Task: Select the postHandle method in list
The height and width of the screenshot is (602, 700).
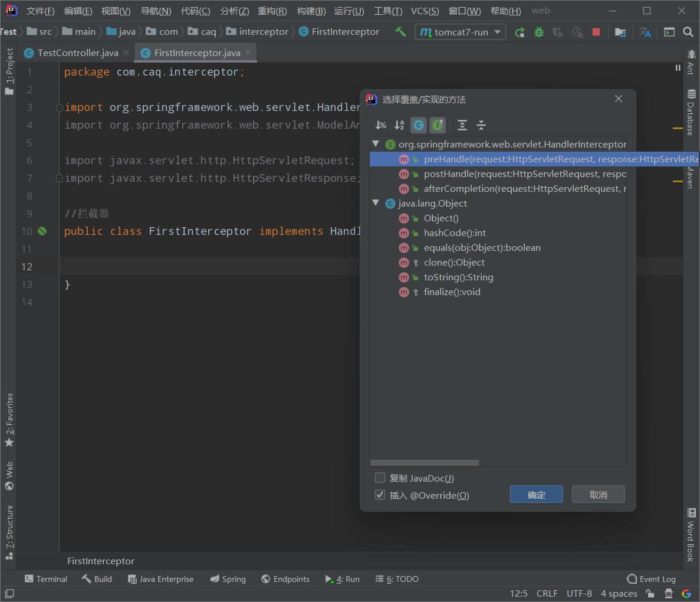Action: [524, 174]
